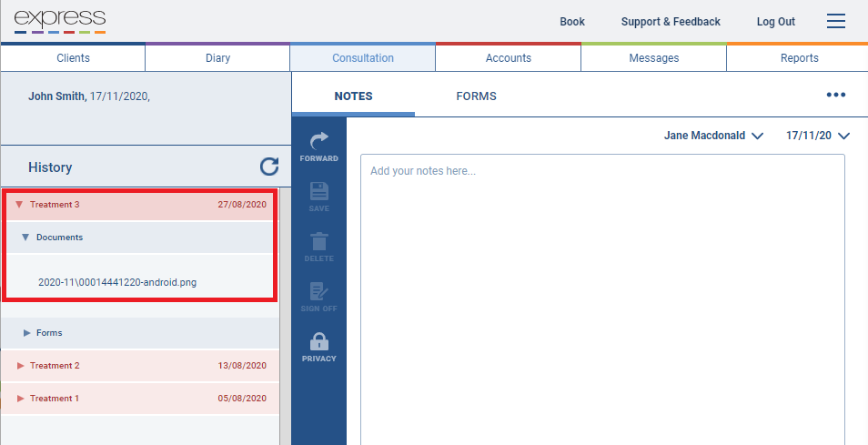Expand the Treatment 2 entry
The height and width of the screenshot is (445, 868).
click(21, 366)
